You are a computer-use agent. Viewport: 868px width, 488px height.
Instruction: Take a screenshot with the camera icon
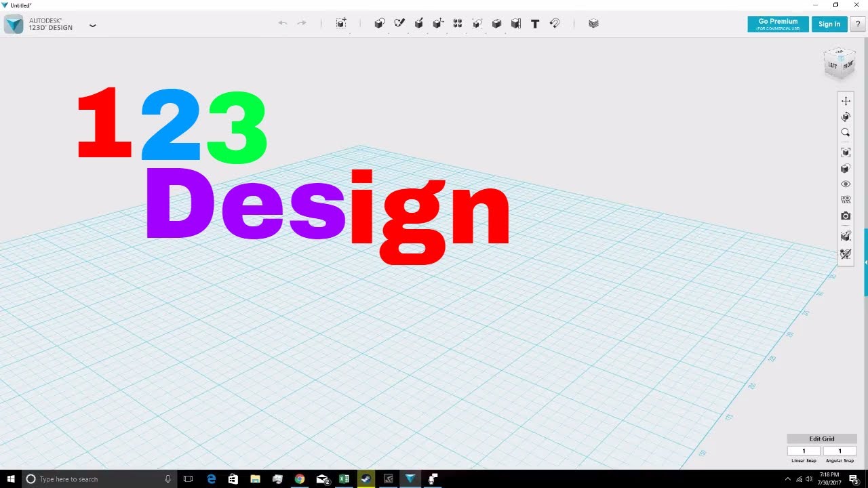(x=846, y=216)
